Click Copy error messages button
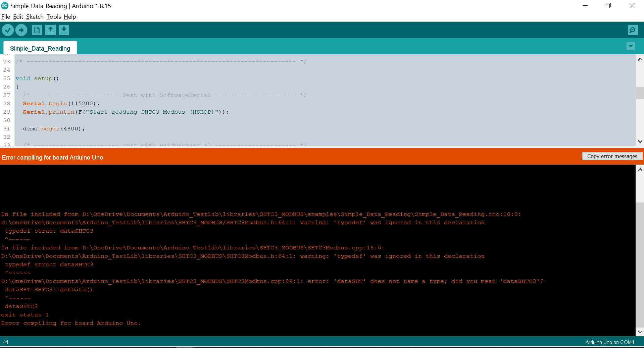Screen dimensions: 644x348 pos(612,156)
